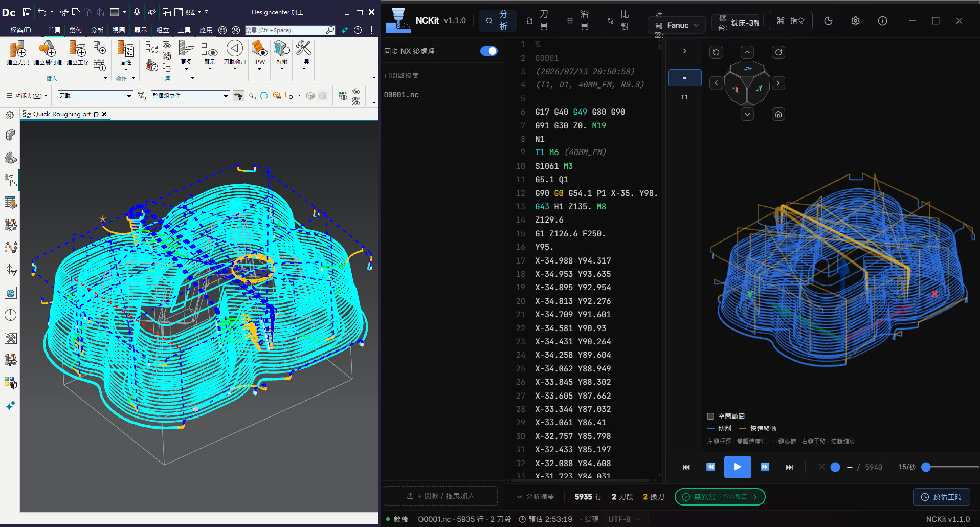Toggle the coordinate system visibility eye icon

[x=356, y=92]
